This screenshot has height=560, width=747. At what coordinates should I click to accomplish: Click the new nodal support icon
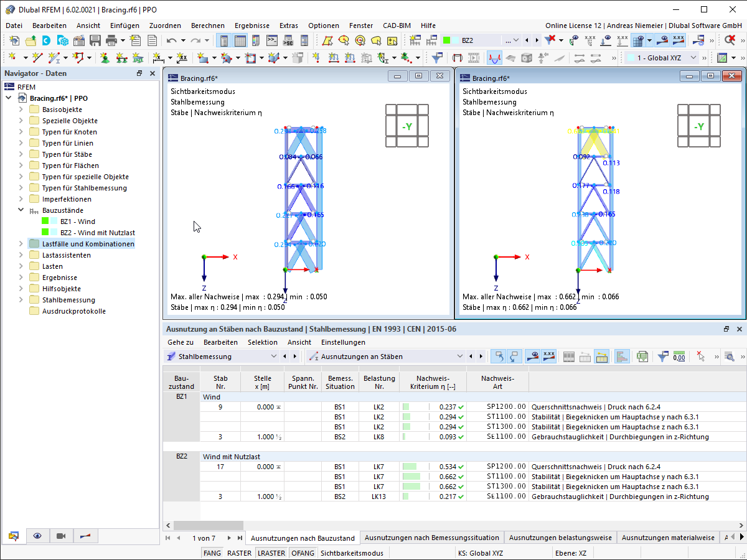(105, 58)
